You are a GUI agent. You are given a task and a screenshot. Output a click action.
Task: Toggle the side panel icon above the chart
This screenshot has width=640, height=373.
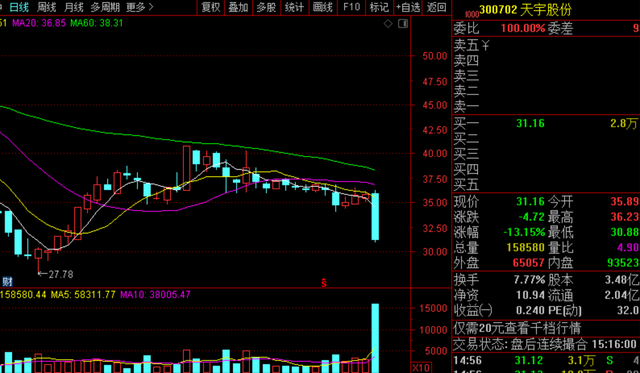coord(403,24)
